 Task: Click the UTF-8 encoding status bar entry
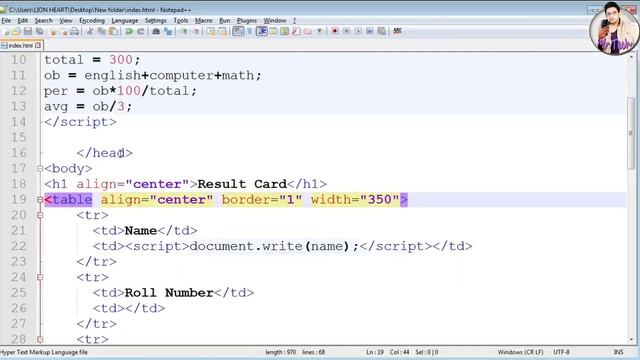[x=561, y=352]
